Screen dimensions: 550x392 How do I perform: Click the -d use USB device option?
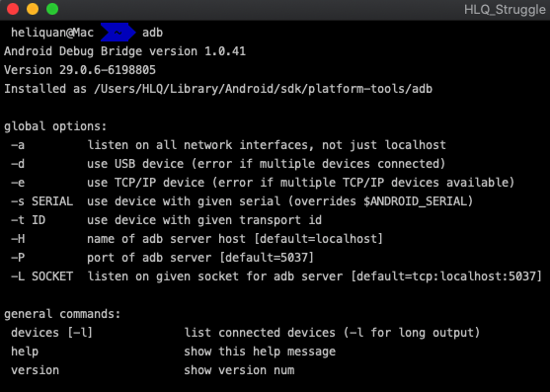[x=228, y=164]
